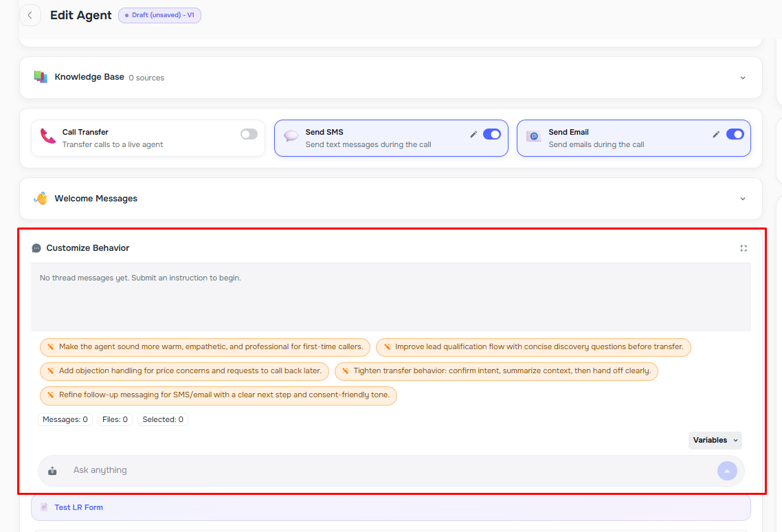Enable the Call Transfer toggle
The image size is (782, 532).
[x=249, y=133]
